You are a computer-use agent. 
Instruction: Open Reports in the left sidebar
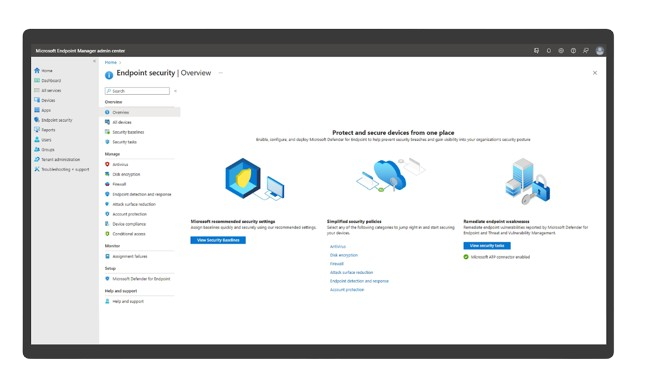pos(45,130)
